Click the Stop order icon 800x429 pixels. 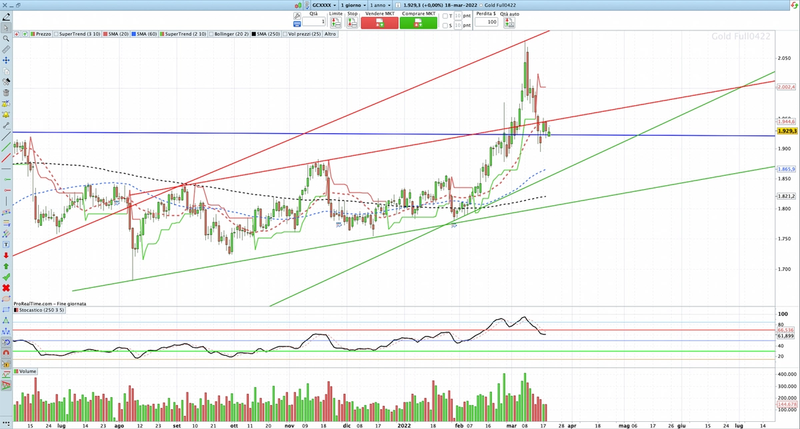tap(352, 22)
